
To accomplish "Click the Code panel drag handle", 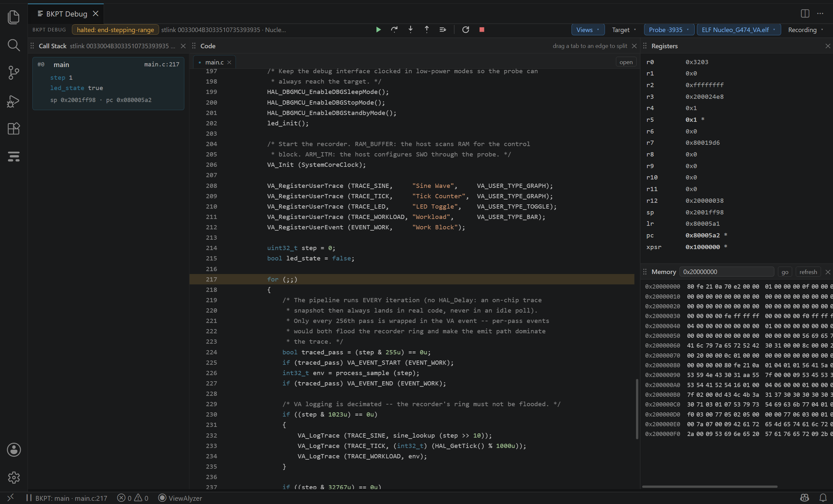I will click(194, 46).
